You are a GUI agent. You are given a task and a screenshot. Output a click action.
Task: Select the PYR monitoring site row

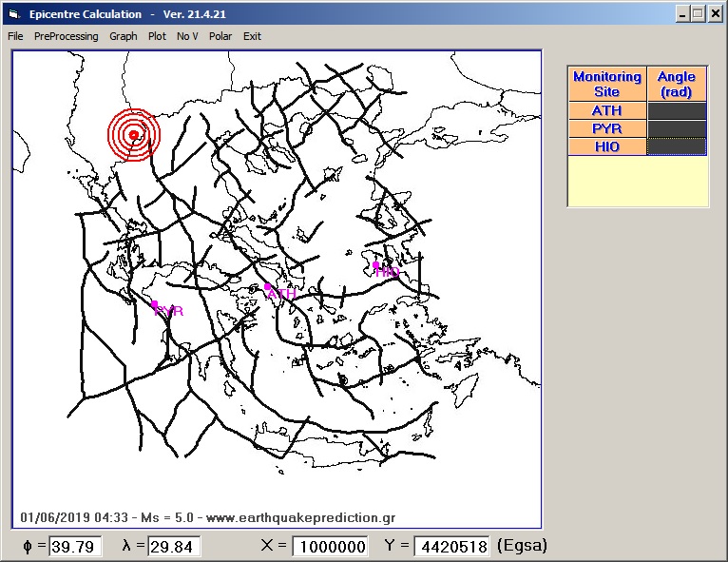pos(606,129)
